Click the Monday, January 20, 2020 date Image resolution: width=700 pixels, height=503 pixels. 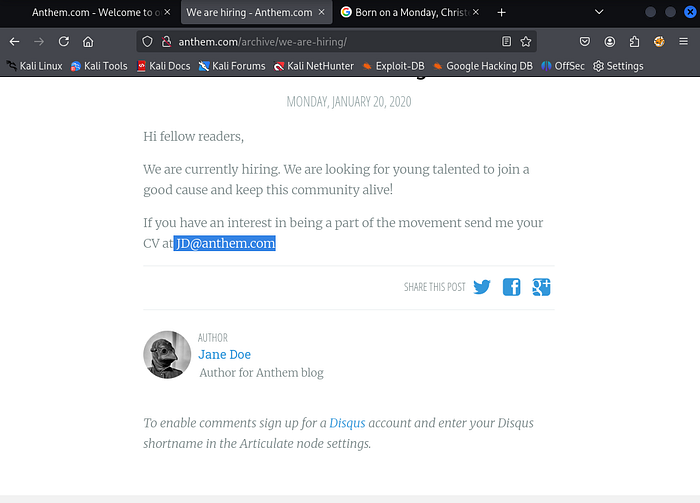point(349,102)
